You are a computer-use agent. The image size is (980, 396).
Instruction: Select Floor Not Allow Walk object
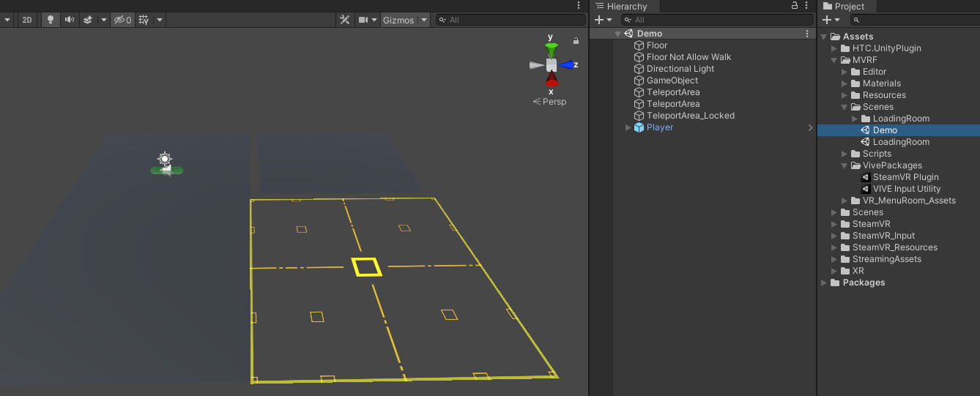(688, 57)
